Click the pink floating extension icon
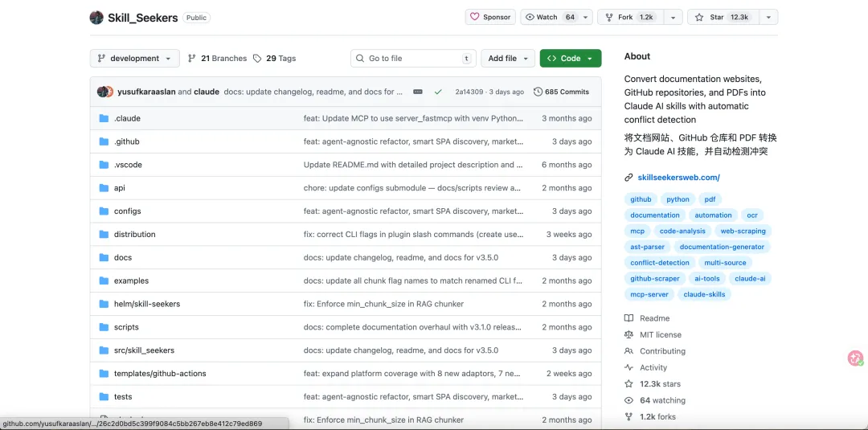868x430 pixels. (856, 358)
